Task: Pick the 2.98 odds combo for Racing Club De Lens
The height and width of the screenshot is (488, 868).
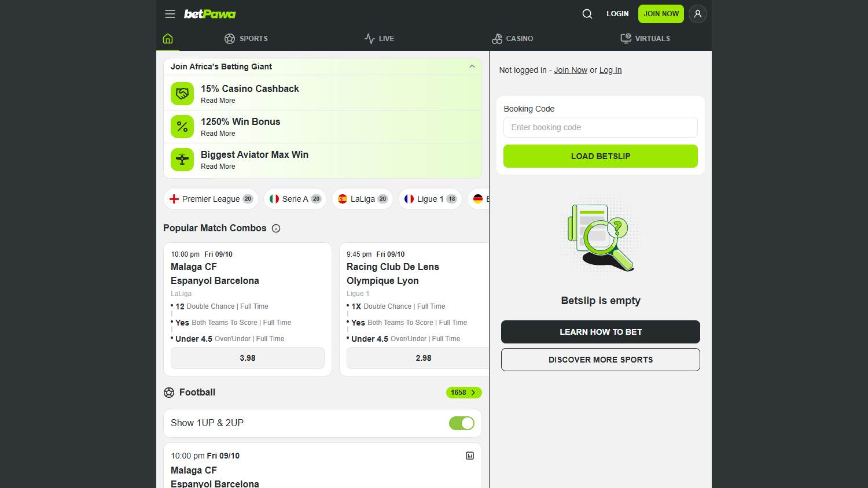Action: pyautogui.click(x=418, y=358)
